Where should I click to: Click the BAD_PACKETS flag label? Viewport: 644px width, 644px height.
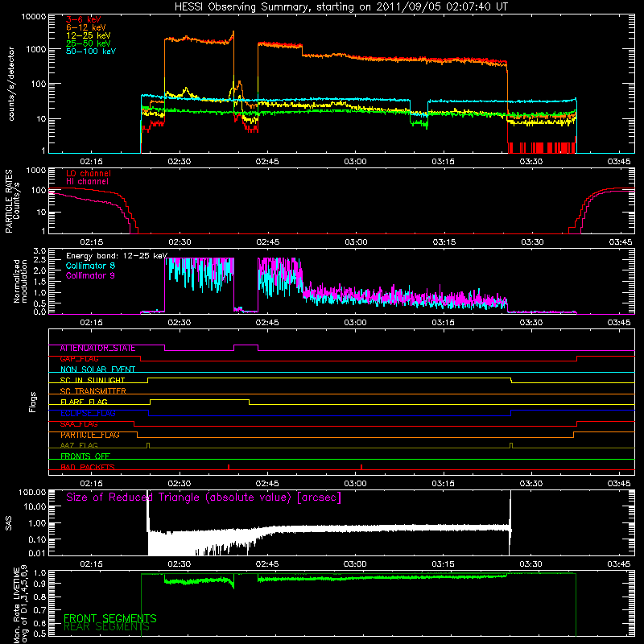pos(88,467)
